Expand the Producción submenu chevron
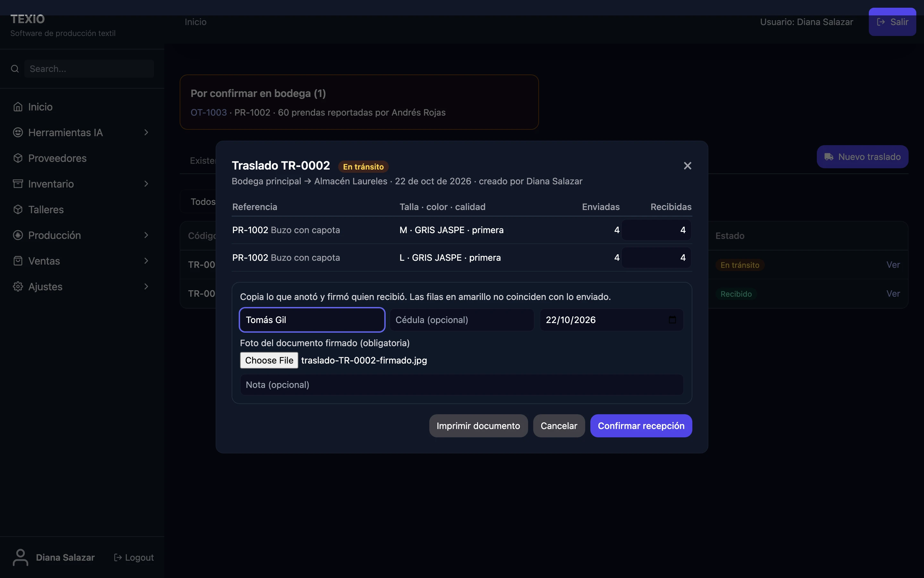This screenshot has width=924, height=578. coord(146,235)
